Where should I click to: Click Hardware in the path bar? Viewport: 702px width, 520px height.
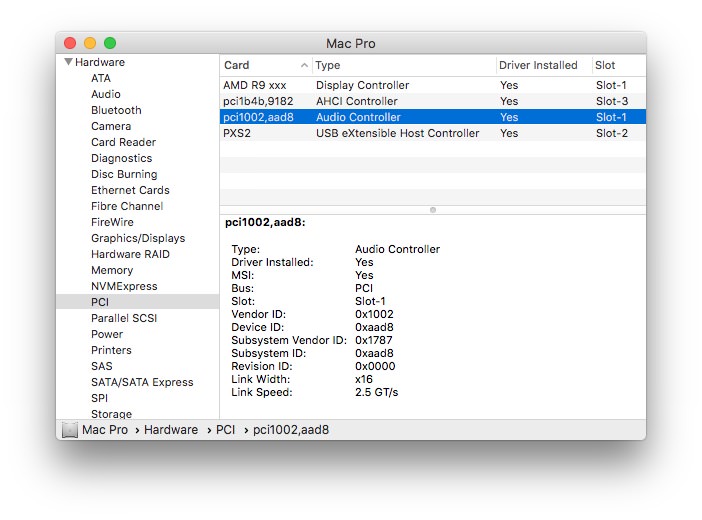tap(171, 430)
